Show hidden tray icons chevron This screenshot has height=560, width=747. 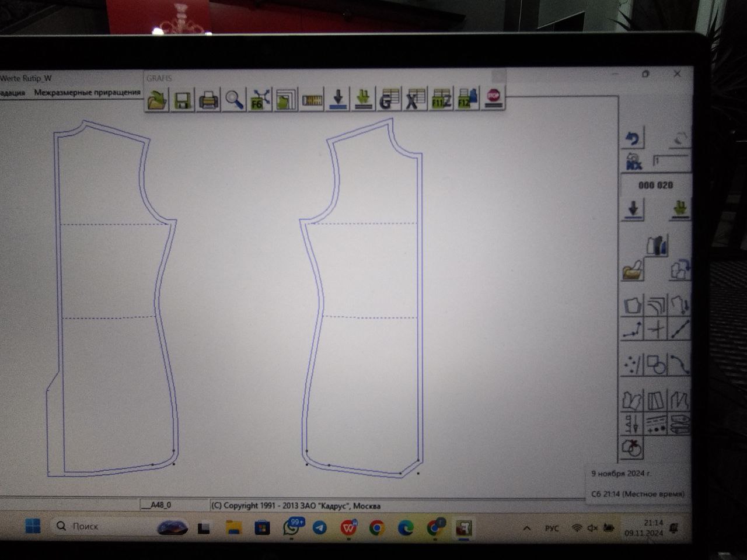[526, 528]
